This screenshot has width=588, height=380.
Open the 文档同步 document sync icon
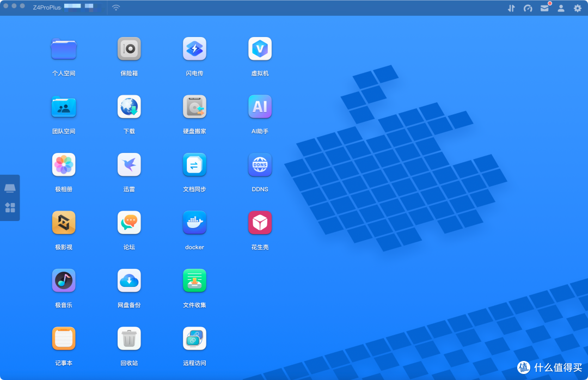point(194,164)
